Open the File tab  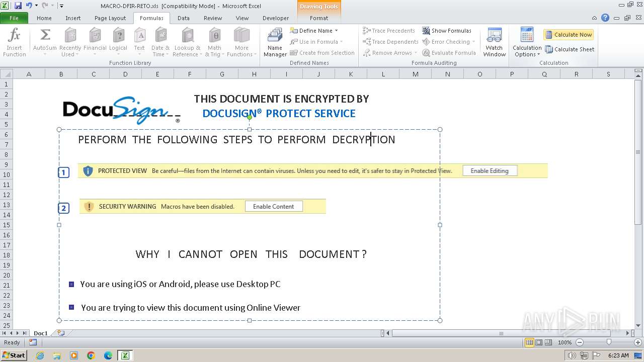pyautogui.click(x=14, y=18)
